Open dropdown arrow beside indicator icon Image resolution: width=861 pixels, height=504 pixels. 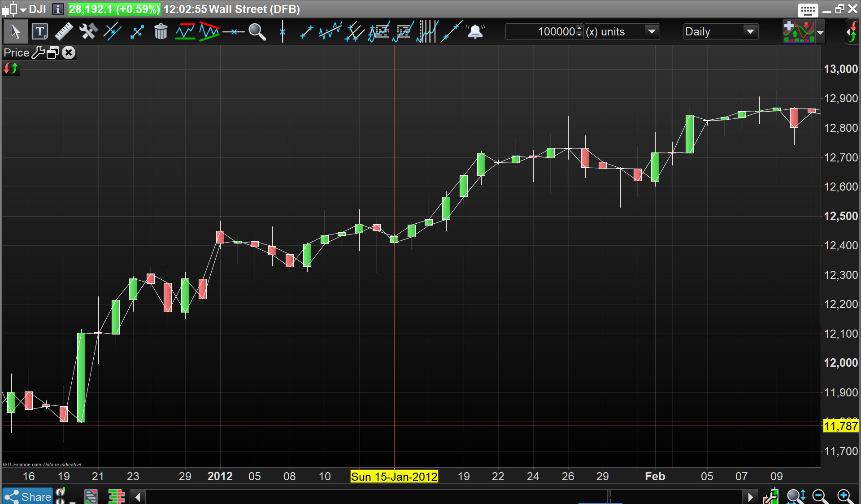point(820,32)
